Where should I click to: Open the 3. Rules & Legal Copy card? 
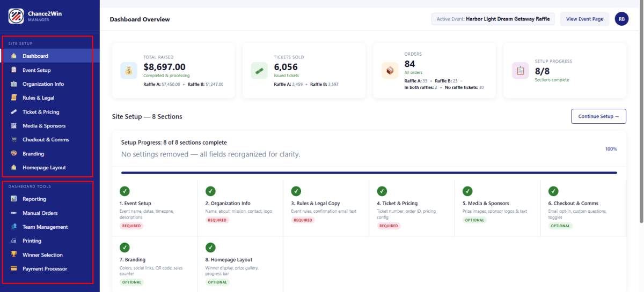click(326, 207)
